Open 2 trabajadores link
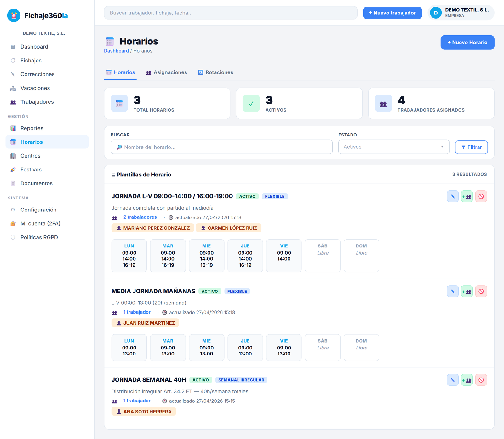 (x=140, y=217)
